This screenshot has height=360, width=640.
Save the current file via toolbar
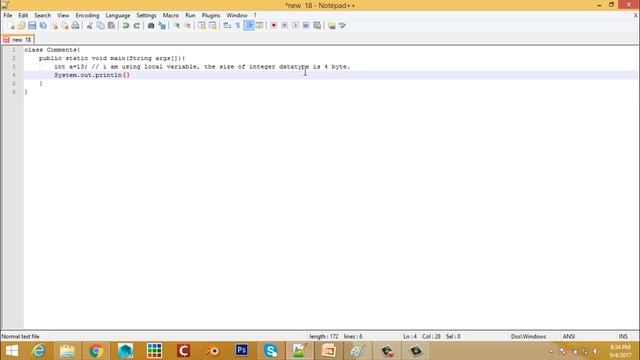pos(32,26)
